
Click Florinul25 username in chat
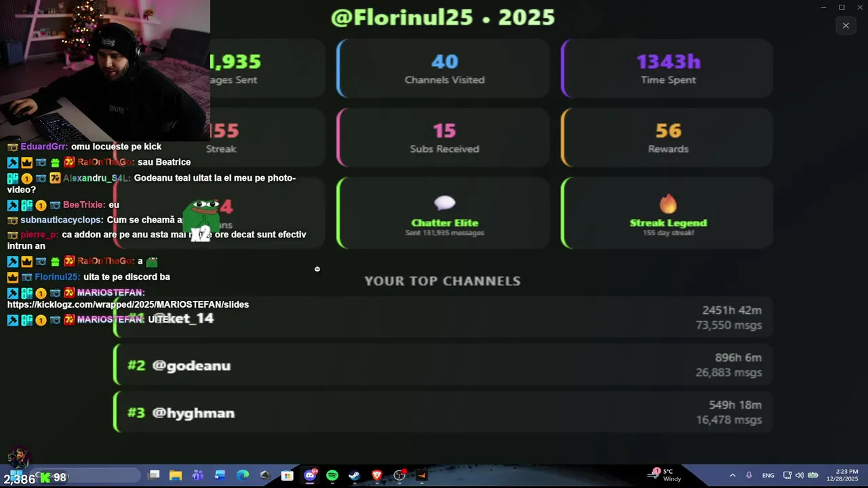click(x=57, y=277)
